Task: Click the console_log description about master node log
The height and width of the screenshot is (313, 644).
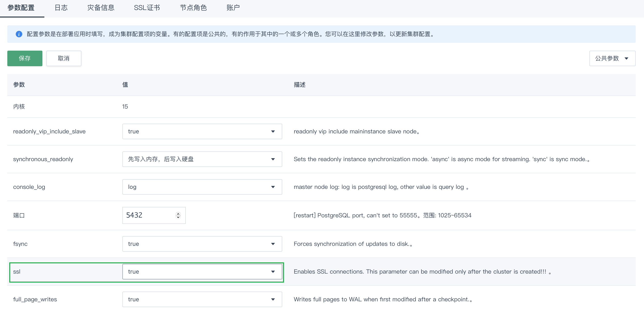Action: point(381,187)
